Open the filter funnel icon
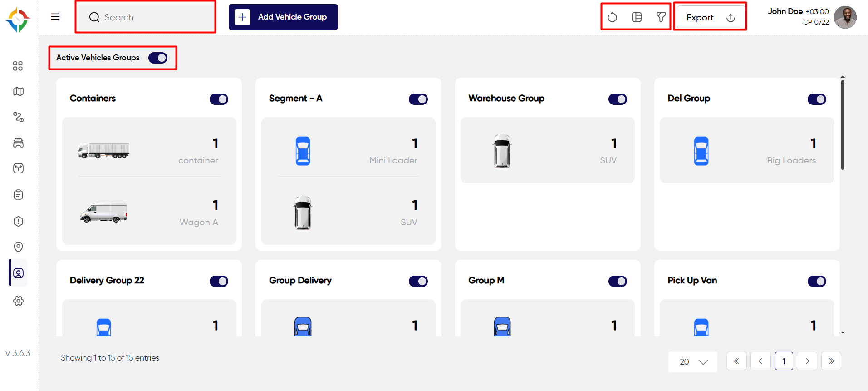868x391 pixels. [661, 17]
